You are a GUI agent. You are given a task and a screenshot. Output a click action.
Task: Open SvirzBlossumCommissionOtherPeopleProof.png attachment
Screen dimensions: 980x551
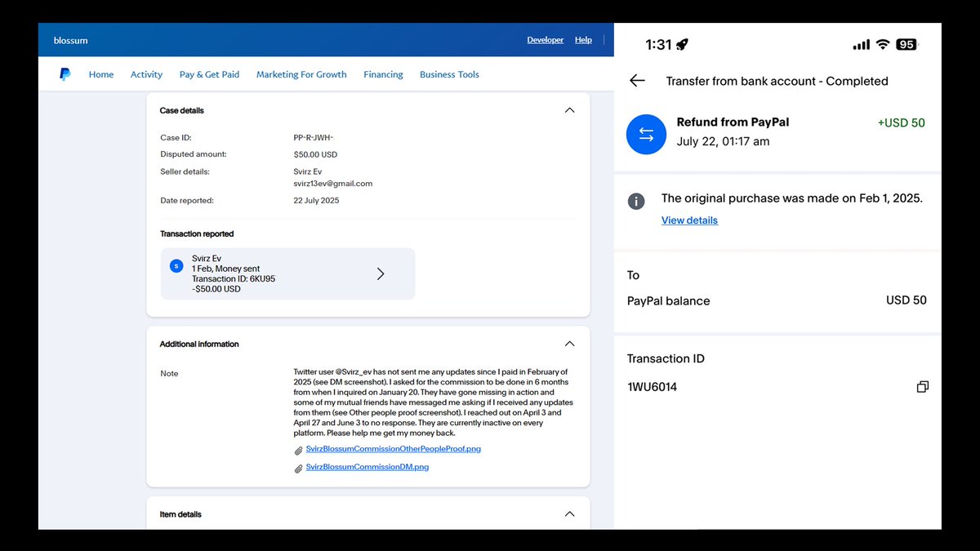coord(394,449)
